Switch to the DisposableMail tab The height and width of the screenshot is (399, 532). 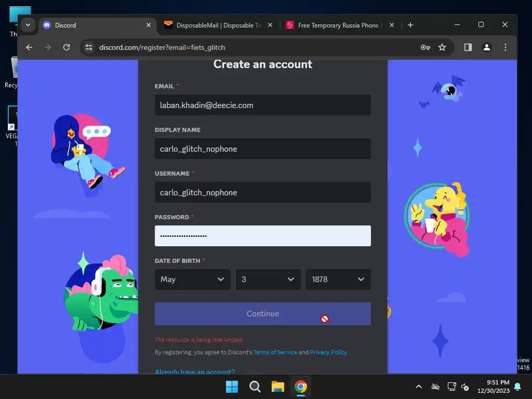[219, 25]
